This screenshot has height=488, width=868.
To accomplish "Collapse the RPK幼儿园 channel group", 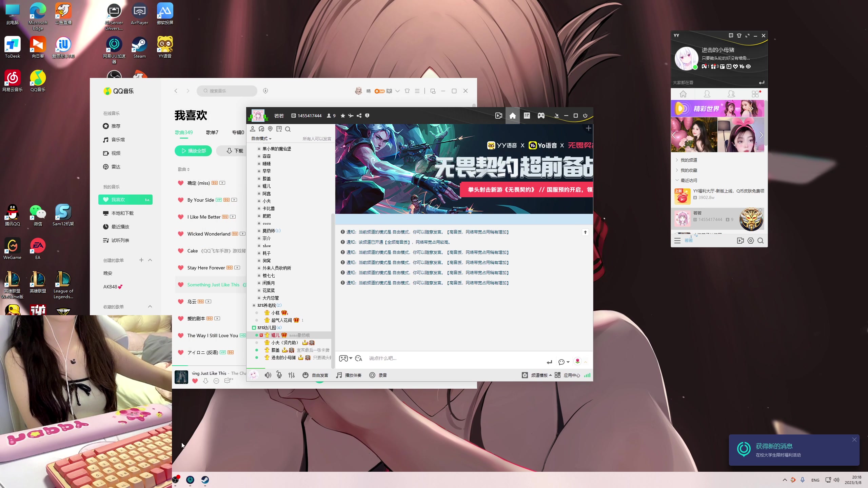I will 254,328.
